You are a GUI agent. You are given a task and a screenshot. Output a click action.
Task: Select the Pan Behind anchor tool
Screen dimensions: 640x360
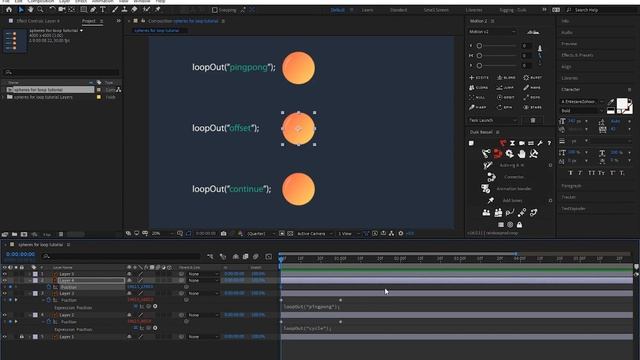point(72,9)
